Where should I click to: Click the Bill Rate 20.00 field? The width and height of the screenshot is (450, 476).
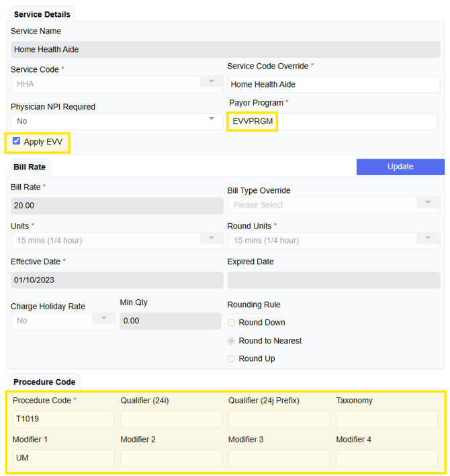(117, 206)
